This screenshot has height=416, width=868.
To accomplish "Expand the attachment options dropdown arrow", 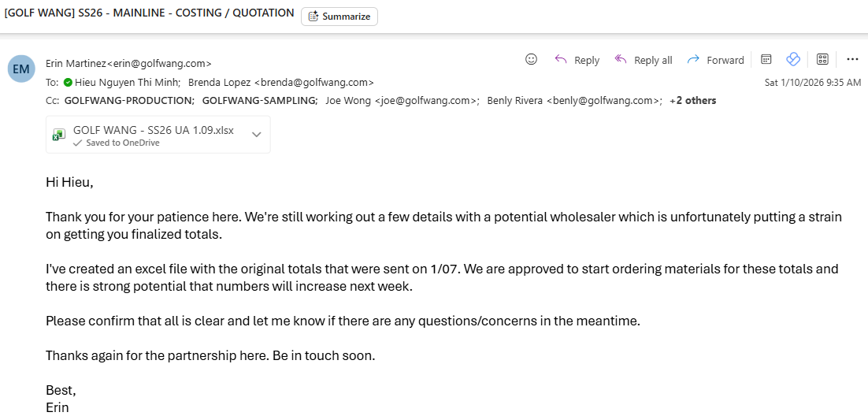I will pyautogui.click(x=256, y=135).
